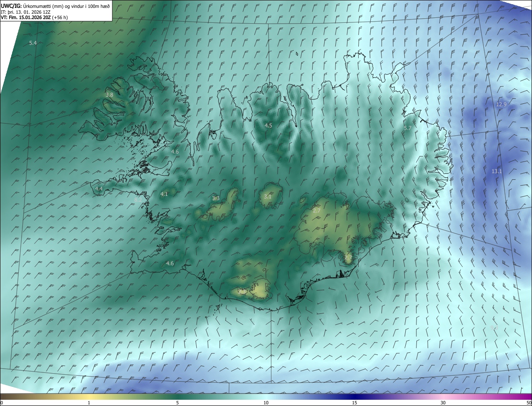Image resolution: width=532 pixels, height=406 pixels.
Task: Click the faint 9.3 value offshore southeast
Action: coord(494,328)
